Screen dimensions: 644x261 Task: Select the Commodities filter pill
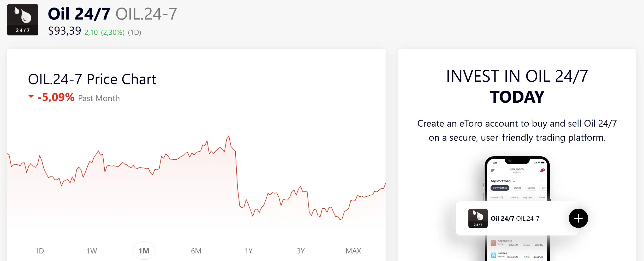click(500, 188)
